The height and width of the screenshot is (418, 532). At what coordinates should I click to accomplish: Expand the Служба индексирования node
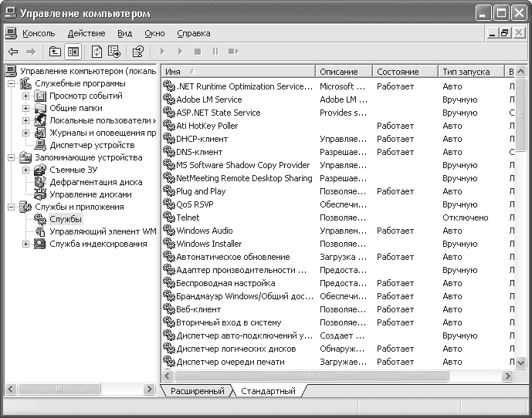pyautogui.click(x=25, y=244)
